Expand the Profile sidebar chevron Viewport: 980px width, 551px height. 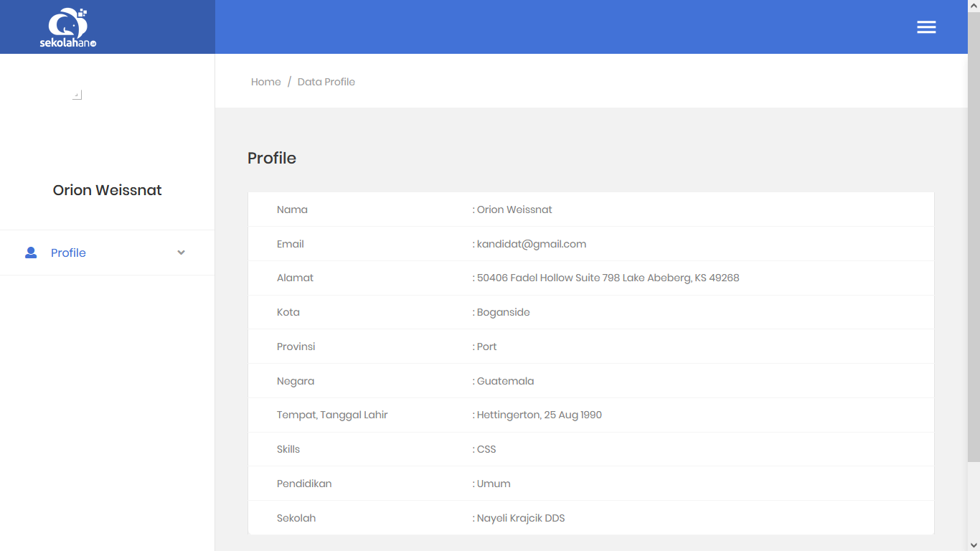point(181,253)
